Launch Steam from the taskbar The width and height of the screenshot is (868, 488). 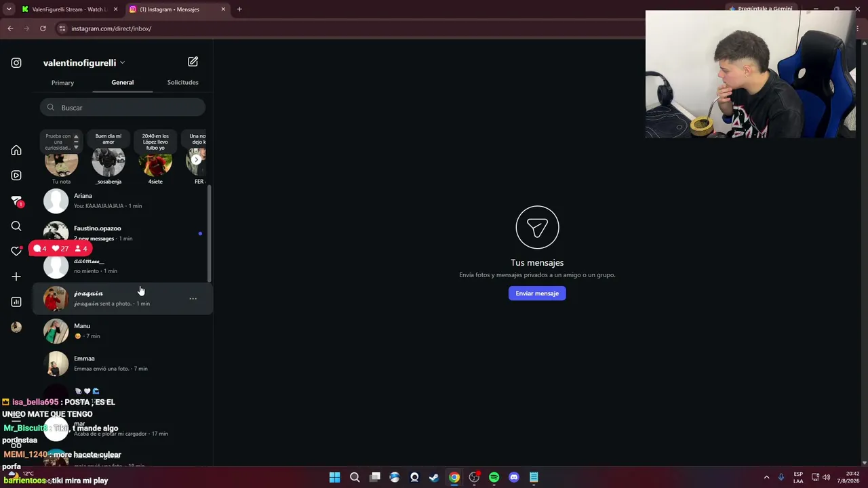[x=435, y=478]
